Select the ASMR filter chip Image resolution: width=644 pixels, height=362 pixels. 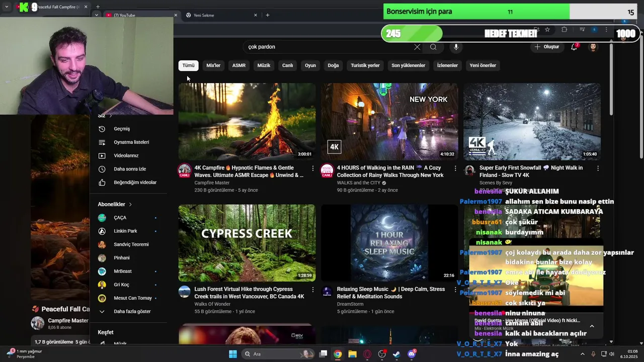click(239, 65)
